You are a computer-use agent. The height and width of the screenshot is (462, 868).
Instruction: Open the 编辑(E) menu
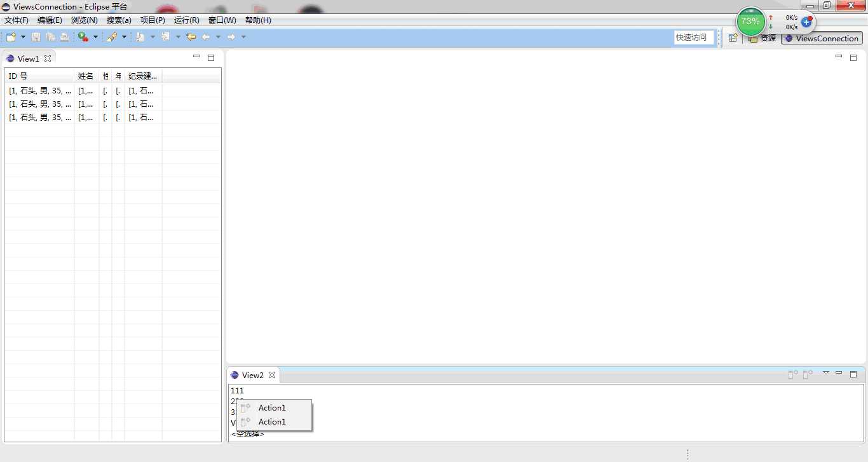[50, 20]
